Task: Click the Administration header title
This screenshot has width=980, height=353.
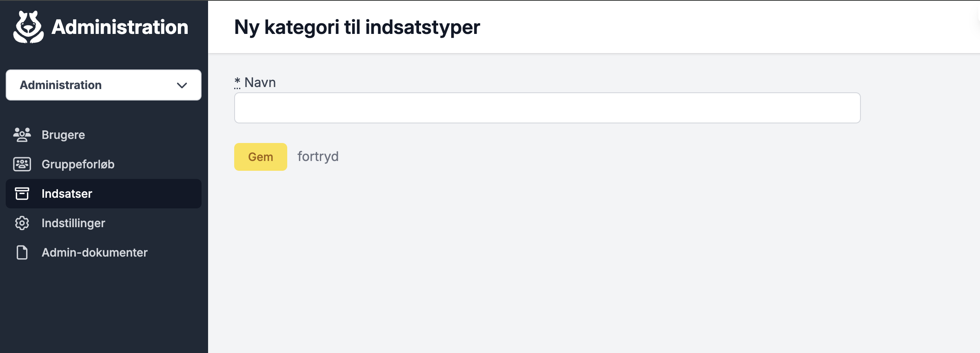Action: coord(120,27)
